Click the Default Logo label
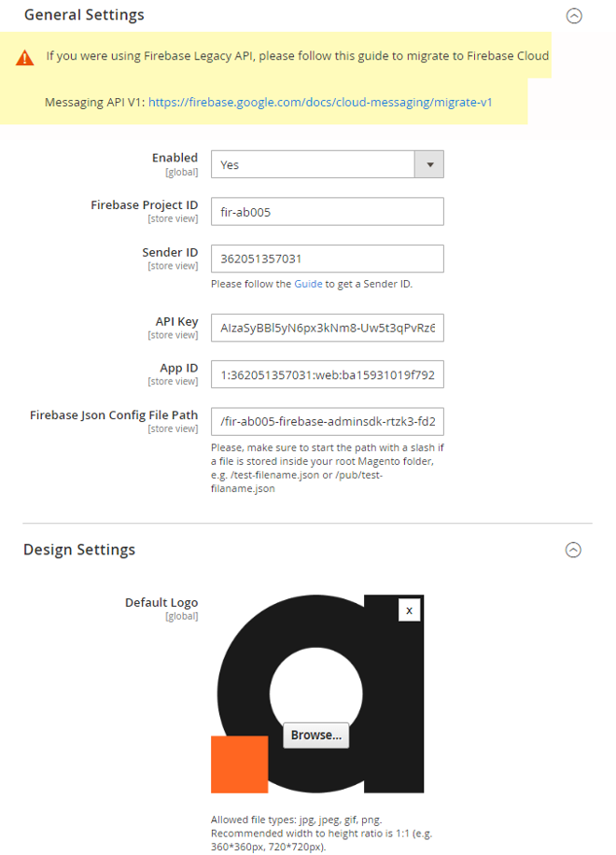 161,603
